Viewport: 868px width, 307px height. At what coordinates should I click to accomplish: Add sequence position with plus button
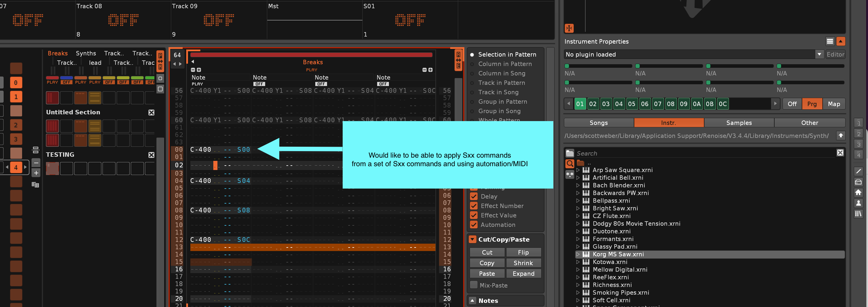click(x=36, y=173)
